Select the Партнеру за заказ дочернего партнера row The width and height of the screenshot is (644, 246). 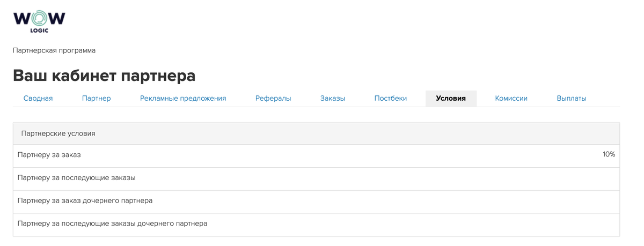pos(317,200)
